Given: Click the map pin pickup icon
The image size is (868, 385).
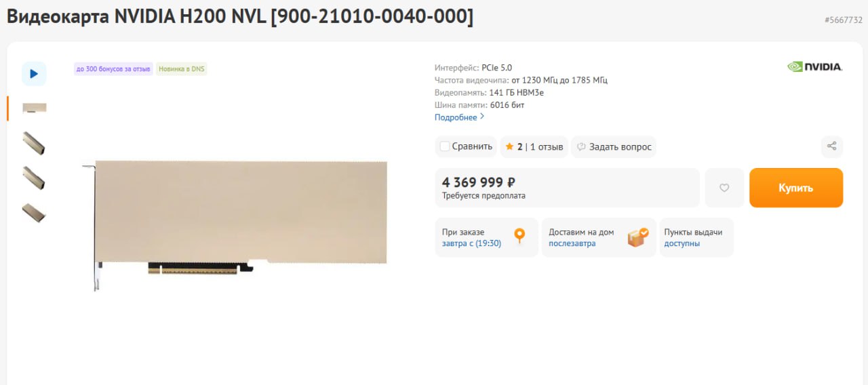Looking at the screenshot, I should 519,236.
